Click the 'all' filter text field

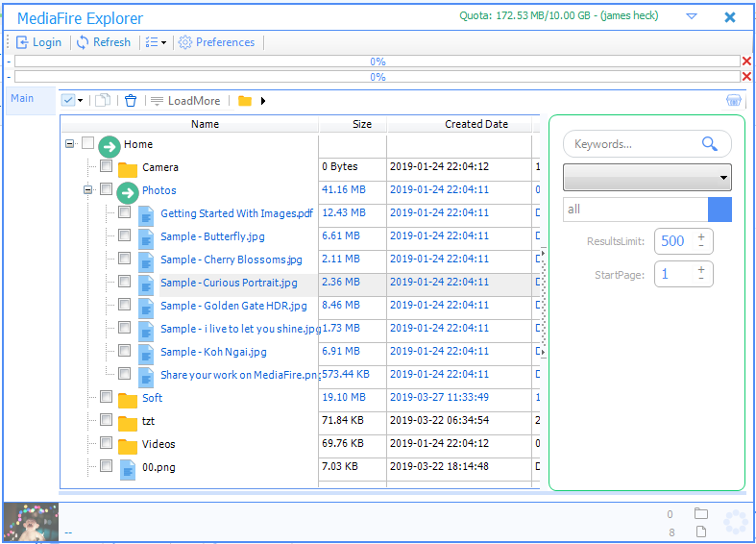(x=636, y=210)
